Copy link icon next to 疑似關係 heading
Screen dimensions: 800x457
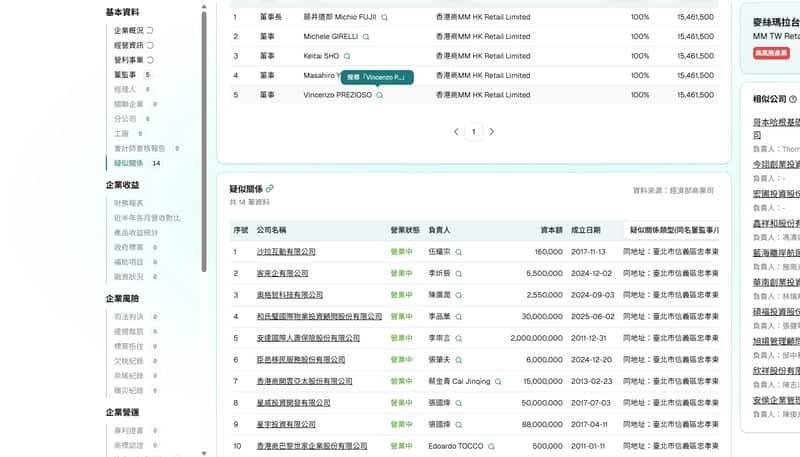(270, 189)
